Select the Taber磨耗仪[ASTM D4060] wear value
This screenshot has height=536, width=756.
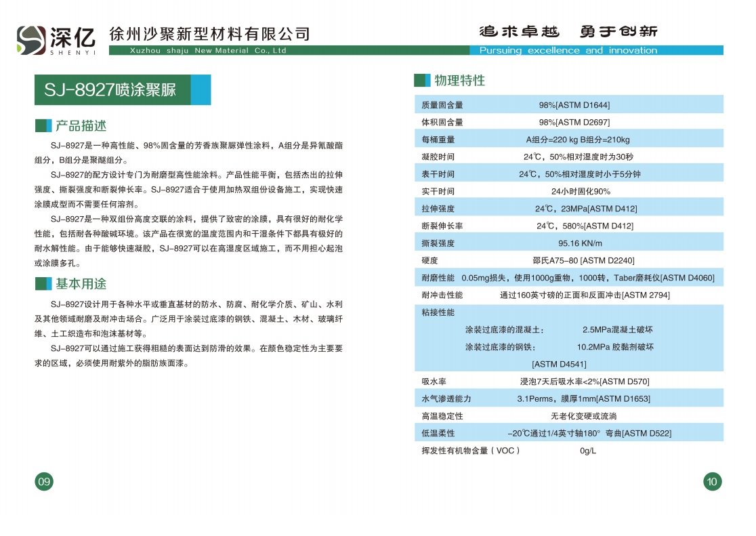[x=588, y=278]
